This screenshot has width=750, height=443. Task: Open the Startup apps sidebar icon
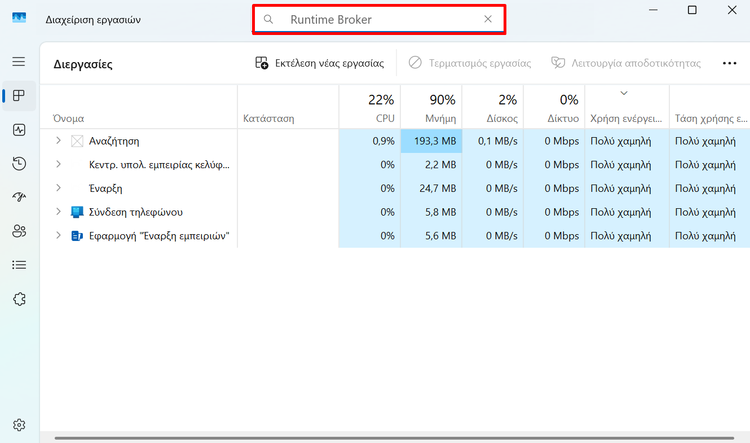[19, 197]
